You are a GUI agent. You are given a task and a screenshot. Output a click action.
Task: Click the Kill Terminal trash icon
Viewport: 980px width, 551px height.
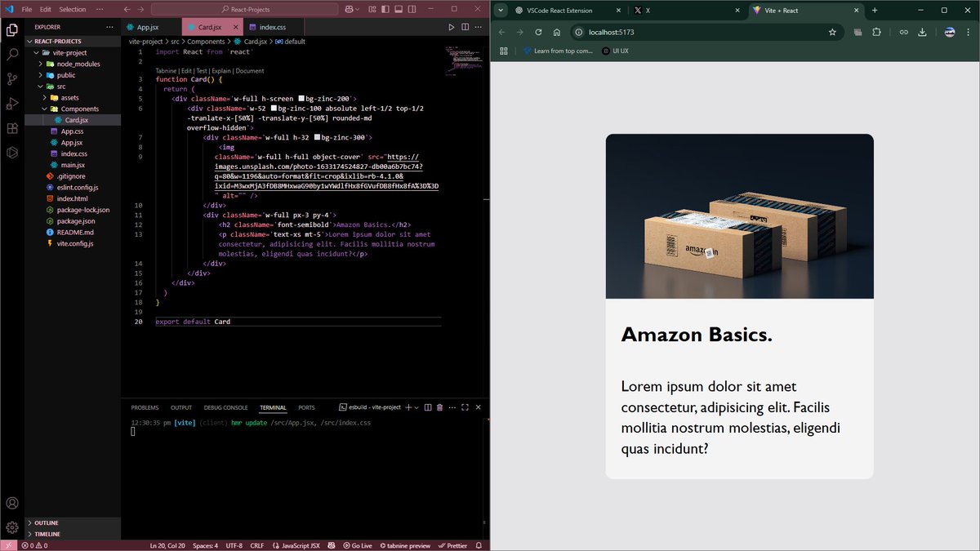pyautogui.click(x=439, y=407)
